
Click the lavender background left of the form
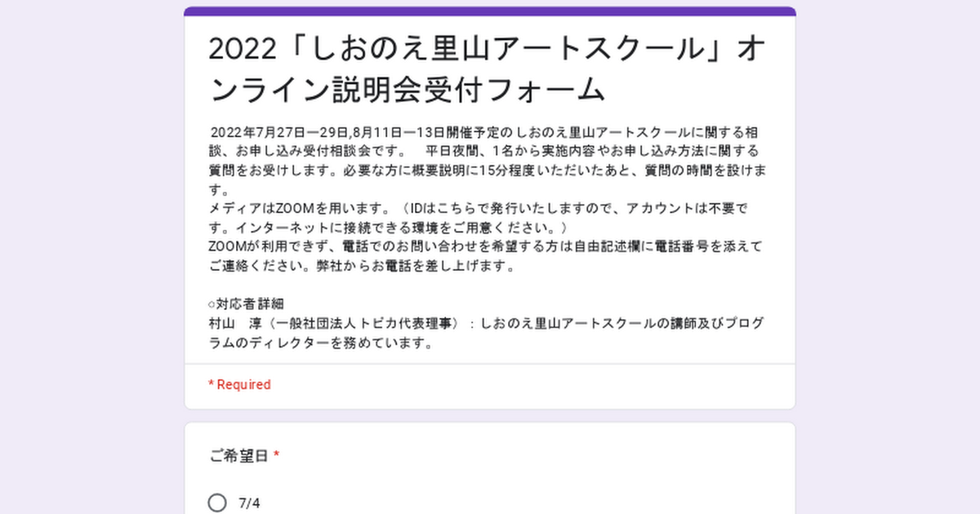pos(91,257)
